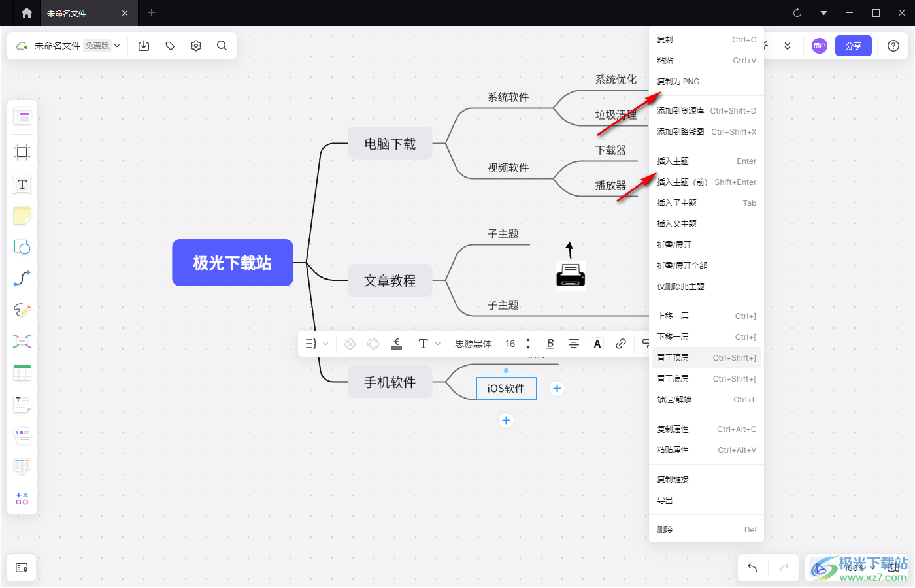The image size is (915, 588).
Task: Select the 文章教程 topic node
Action: tap(390, 280)
